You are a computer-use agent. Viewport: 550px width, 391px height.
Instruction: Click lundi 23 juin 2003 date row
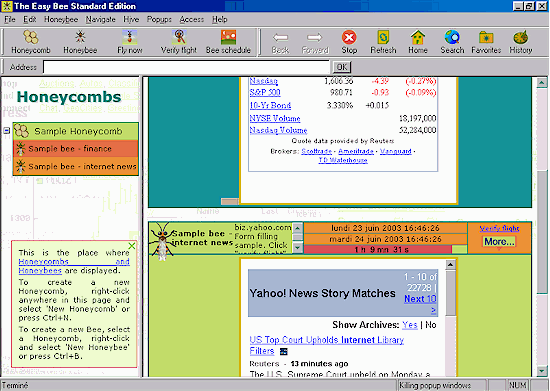(385, 228)
